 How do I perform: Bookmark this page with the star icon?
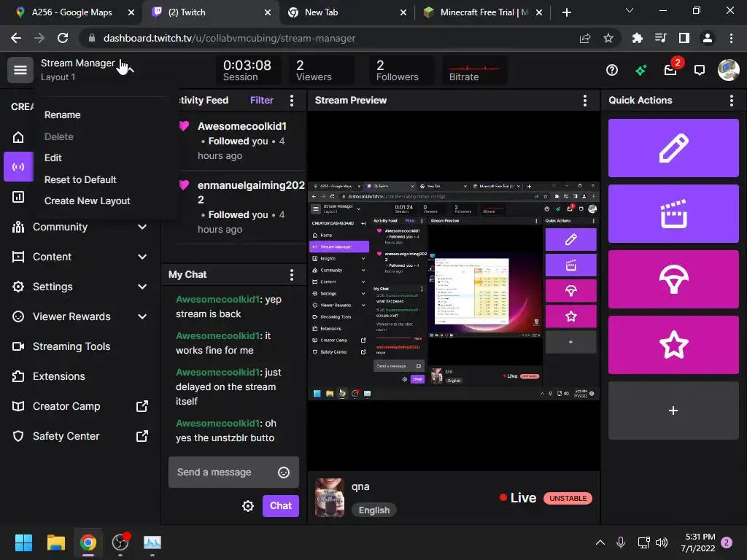[608, 39]
